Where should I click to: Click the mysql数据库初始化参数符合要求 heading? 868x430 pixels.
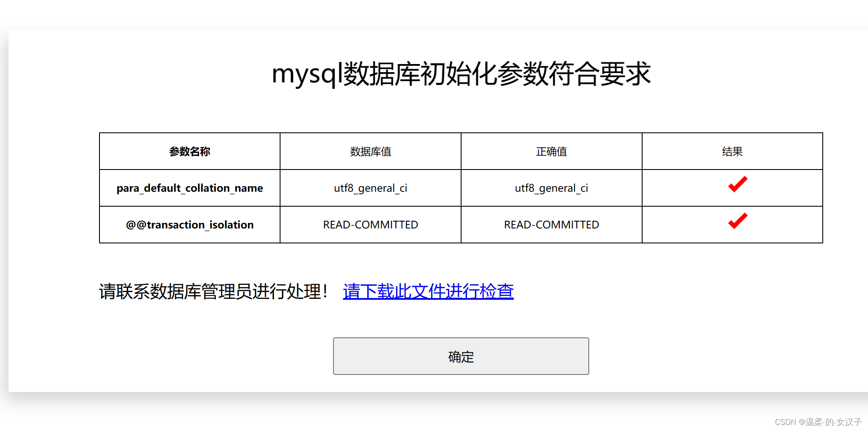coord(461,74)
